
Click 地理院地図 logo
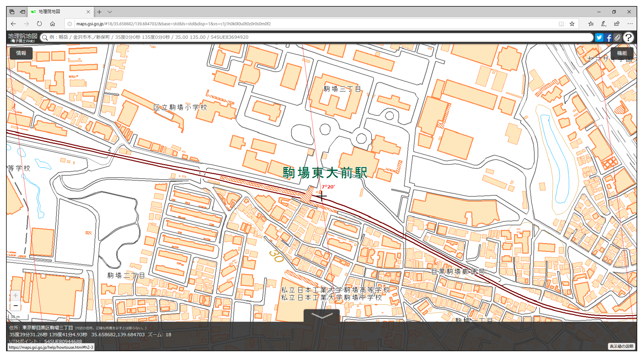(x=22, y=38)
